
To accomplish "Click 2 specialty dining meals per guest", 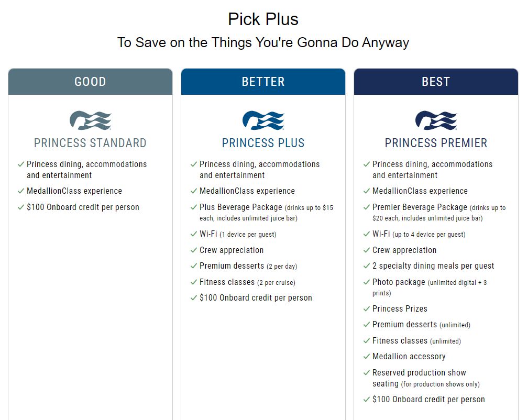I will click(x=433, y=266).
